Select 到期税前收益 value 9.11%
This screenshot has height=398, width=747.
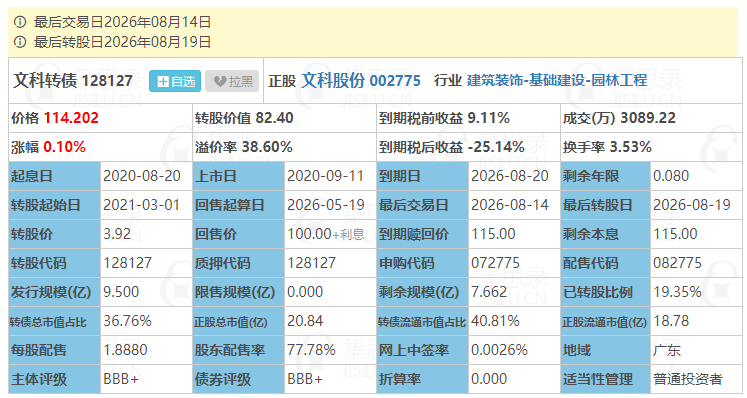(x=488, y=118)
